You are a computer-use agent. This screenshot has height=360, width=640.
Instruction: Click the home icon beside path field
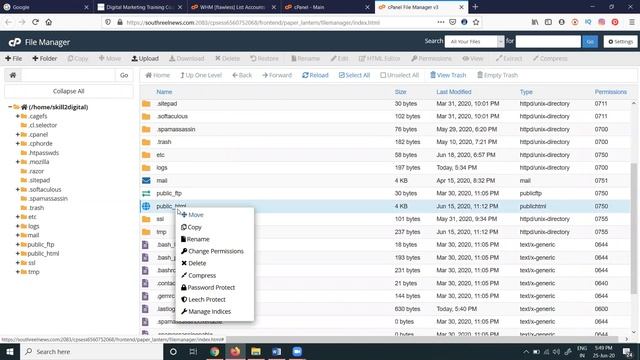pos(13,75)
